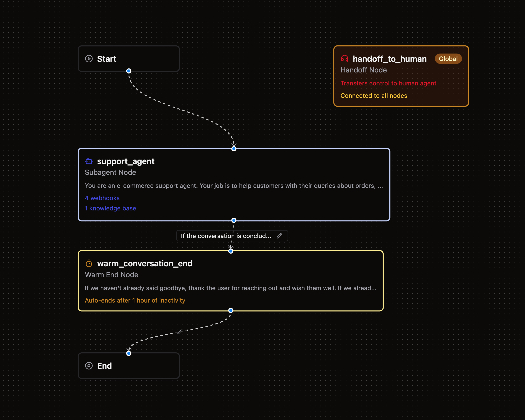This screenshot has width=525, height=420.
Task: Open the '4 webhooks' link
Action: (102, 198)
